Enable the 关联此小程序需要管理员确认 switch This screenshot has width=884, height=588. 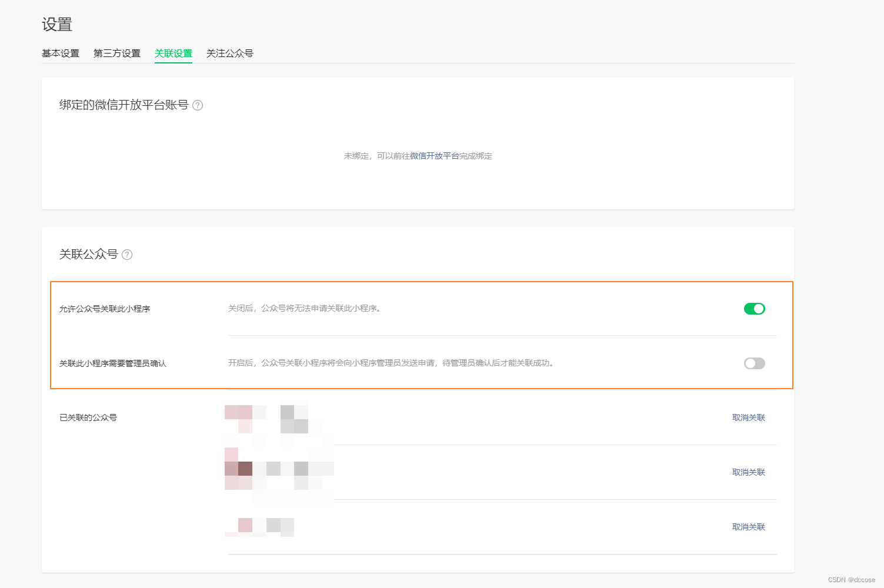(x=755, y=363)
